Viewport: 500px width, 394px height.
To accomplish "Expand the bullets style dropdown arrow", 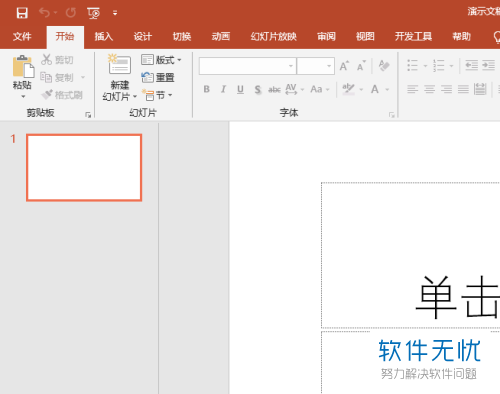I will (x=425, y=66).
